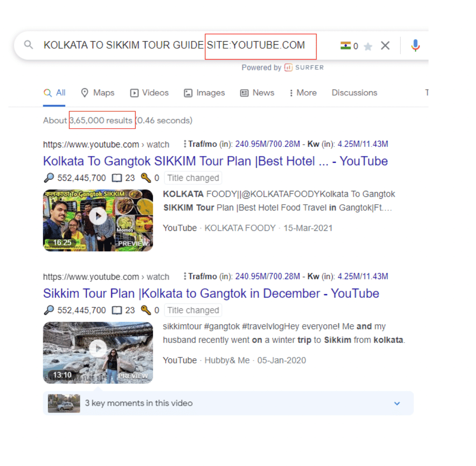
Task: Click the magnifying glass search icon
Action: coord(29,45)
